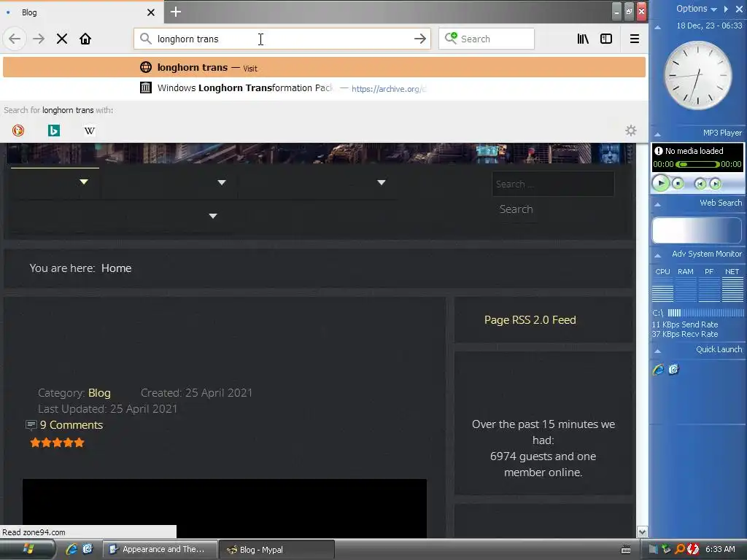
Task: Open the Page RSS 2.0 Feed link
Action: click(x=530, y=320)
